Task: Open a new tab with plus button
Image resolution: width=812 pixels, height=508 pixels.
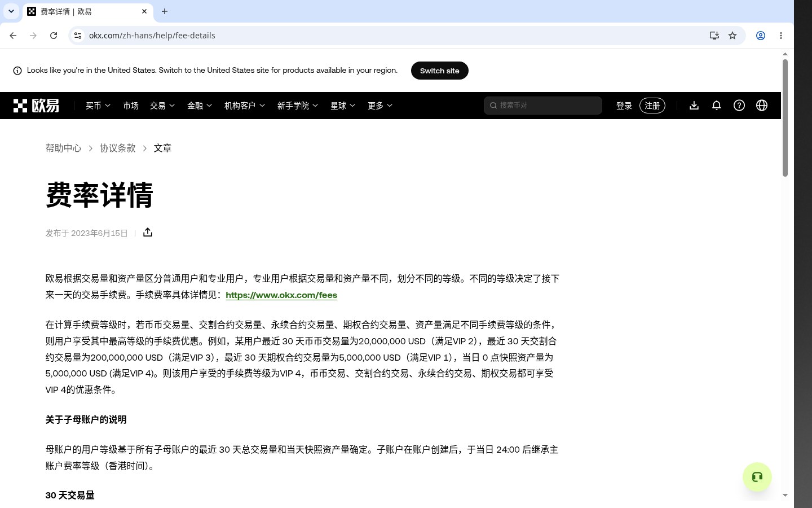Action: click(165, 11)
